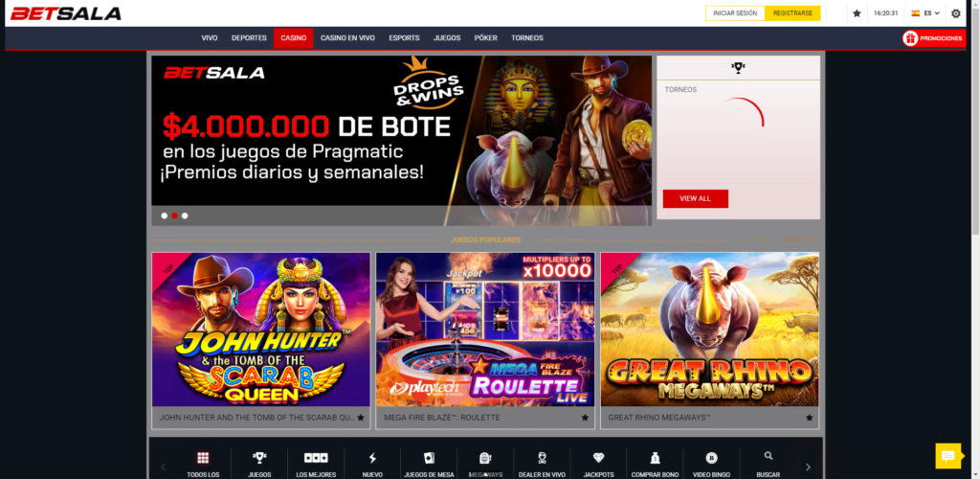Show the third banner slide dot
This screenshot has height=479, width=980.
tap(185, 216)
